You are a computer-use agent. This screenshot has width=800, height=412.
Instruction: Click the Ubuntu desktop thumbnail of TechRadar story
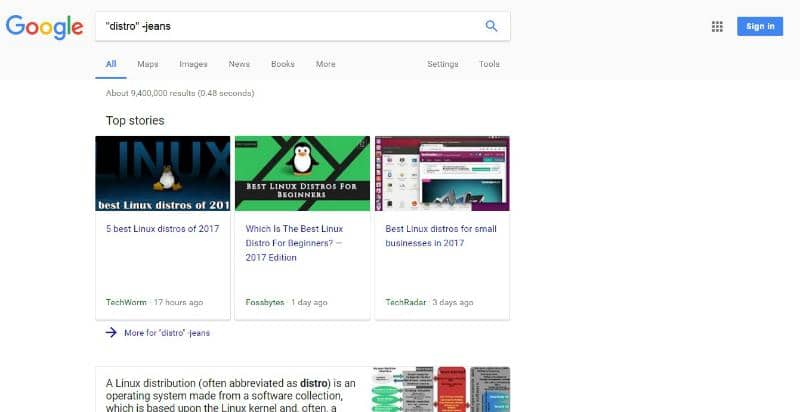[442, 173]
